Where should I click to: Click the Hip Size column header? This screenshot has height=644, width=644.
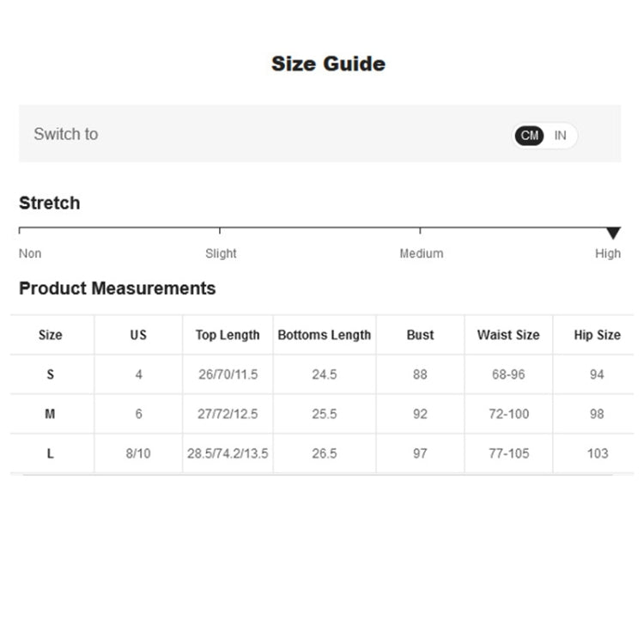597,335
